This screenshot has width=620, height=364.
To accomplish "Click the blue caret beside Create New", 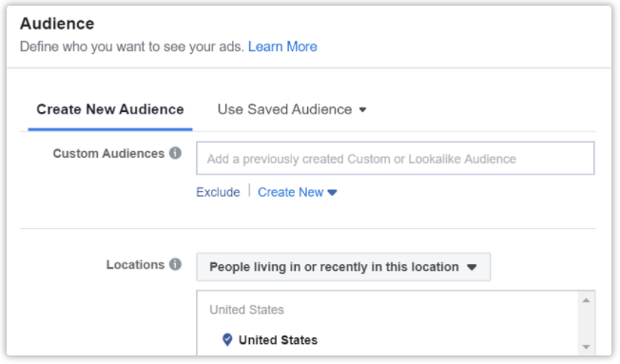I will [x=332, y=193].
